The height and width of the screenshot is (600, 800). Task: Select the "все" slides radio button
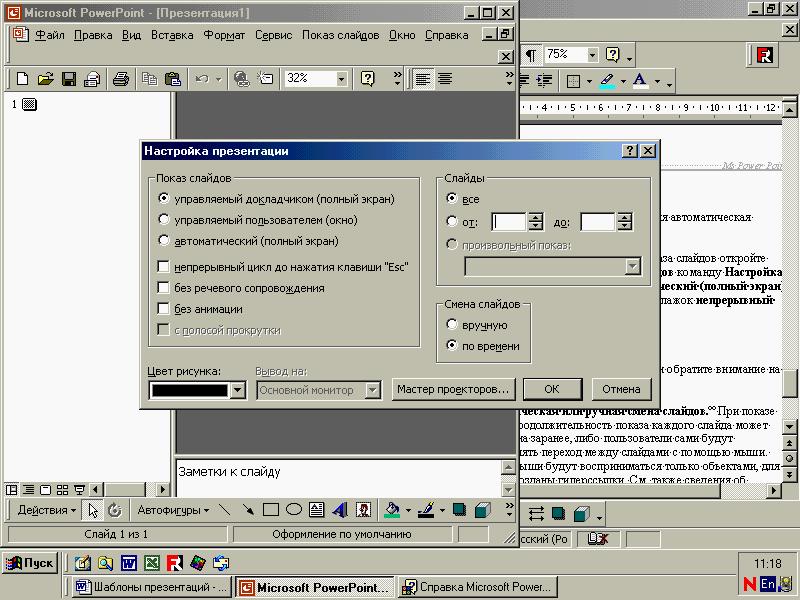click(x=452, y=198)
